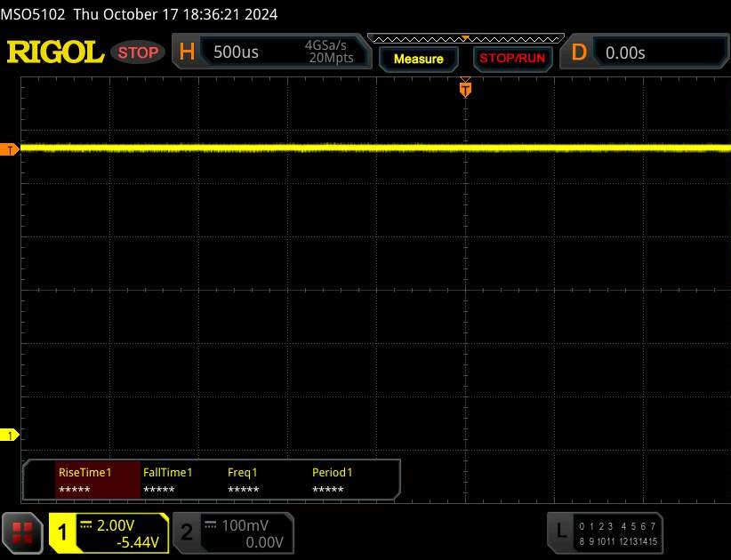Open the logic analyzer L channels panel
Viewport: 731px width, 560px height.
click(x=605, y=533)
